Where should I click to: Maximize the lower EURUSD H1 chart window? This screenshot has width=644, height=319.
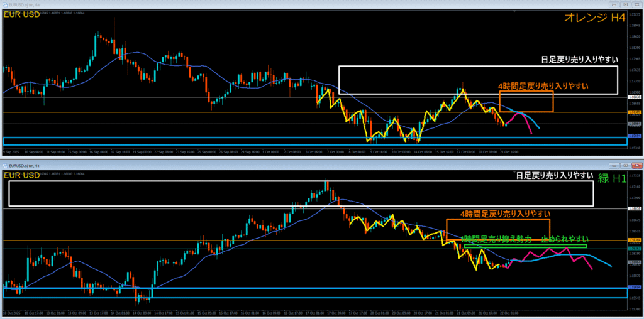(x=626, y=165)
